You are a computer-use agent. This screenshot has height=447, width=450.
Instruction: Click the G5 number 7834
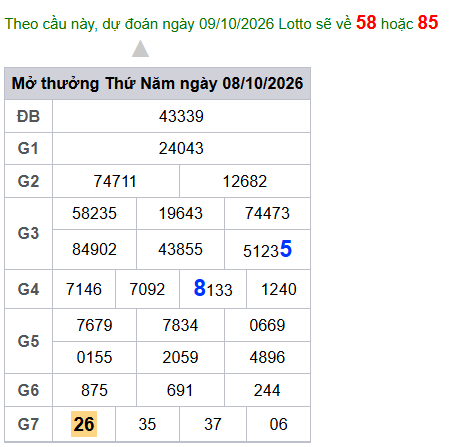tap(180, 325)
